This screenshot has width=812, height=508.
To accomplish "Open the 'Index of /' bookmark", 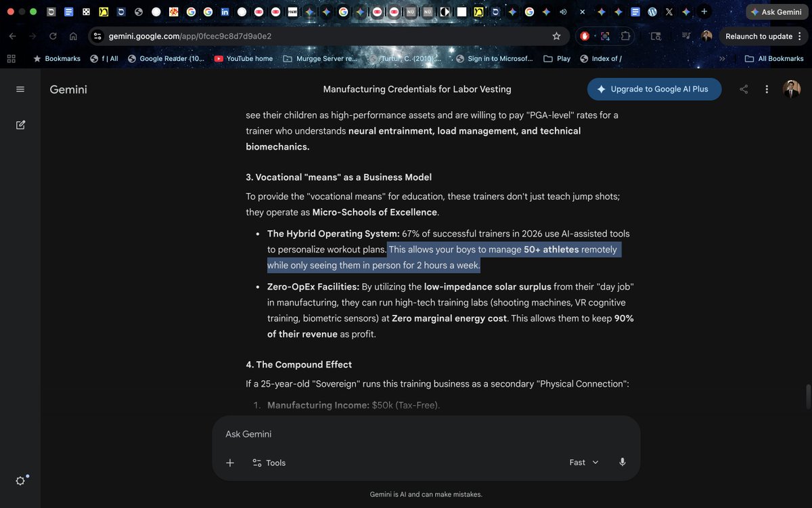I will pyautogui.click(x=601, y=59).
